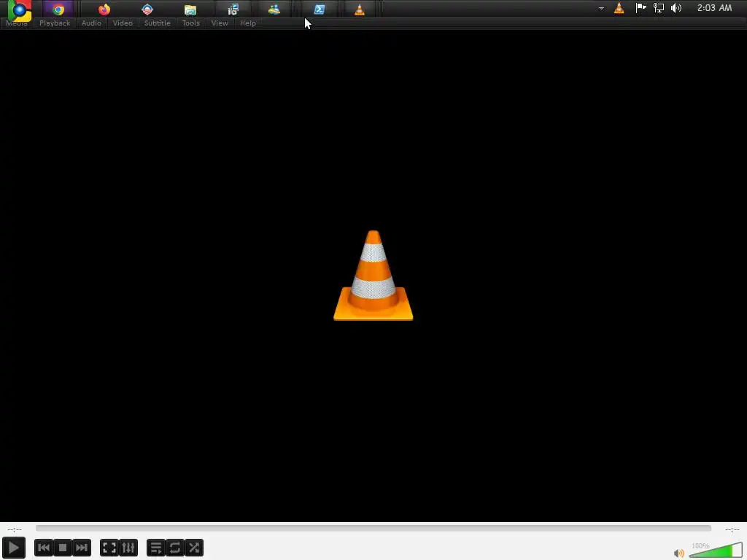Mute audio via the speaker icon near volume bar

click(x=679, y=553)
